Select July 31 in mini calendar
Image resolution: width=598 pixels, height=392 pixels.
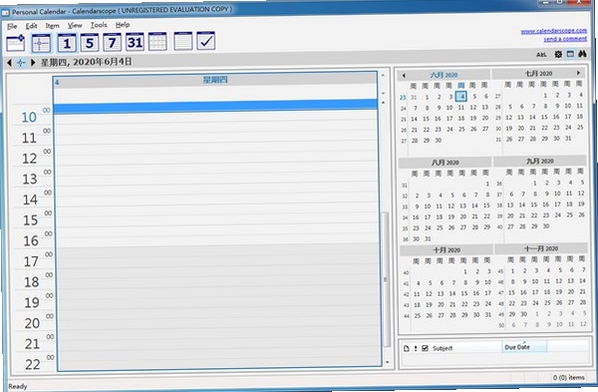pyautogui.click(x=568, y=138)
